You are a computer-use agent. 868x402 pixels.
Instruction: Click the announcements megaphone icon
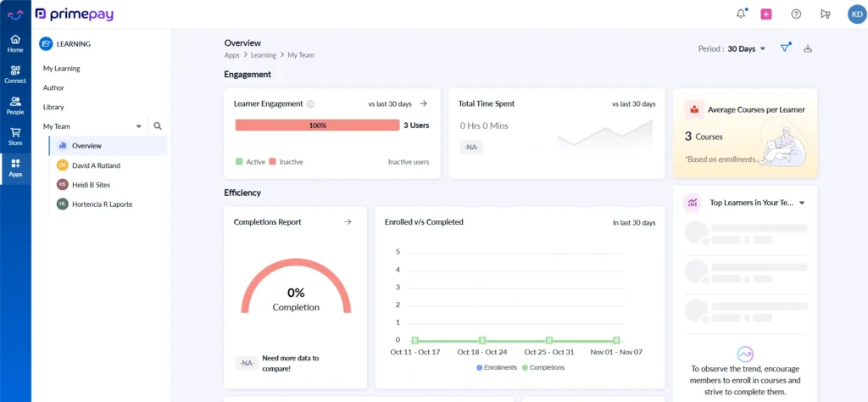826,14
